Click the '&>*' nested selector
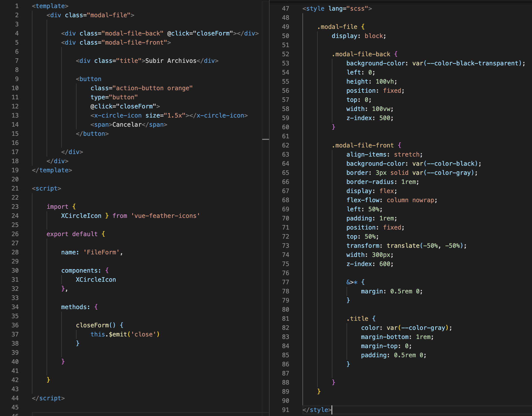The width and height of the screenshot is (532, 416). [x=352, y=282]
